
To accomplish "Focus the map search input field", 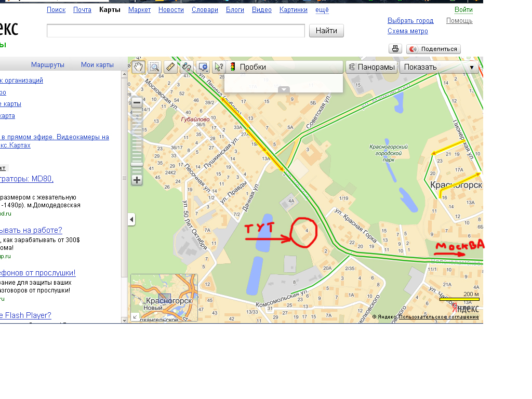I will (176, 31).
